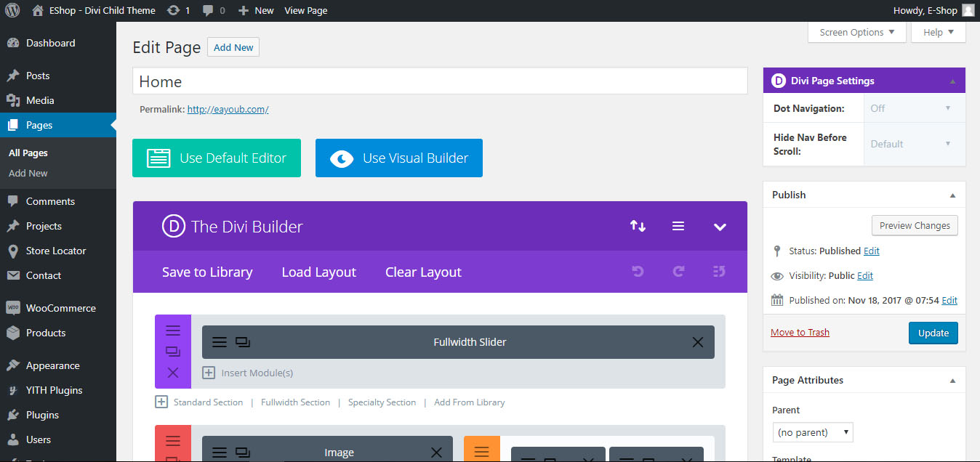Screen dimensions: 980x462
Task: Click the updates icon showing 1
Action: tap(178, 10)
